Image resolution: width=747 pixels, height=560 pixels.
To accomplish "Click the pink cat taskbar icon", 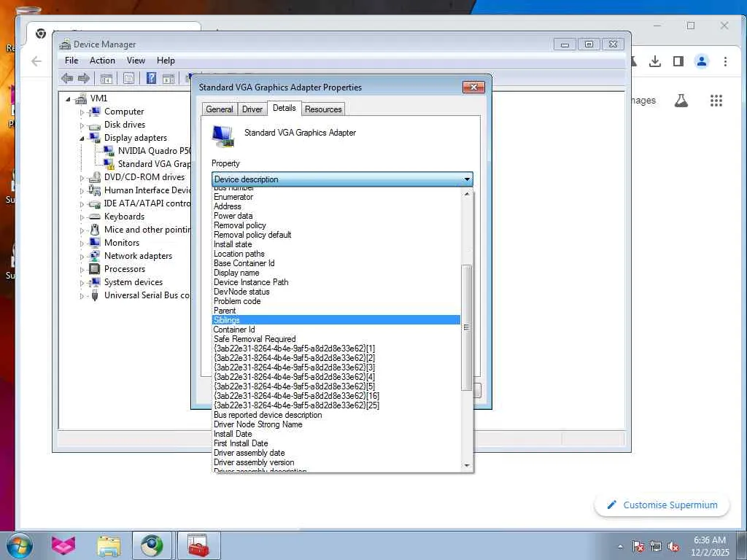I will click(63, 545).
